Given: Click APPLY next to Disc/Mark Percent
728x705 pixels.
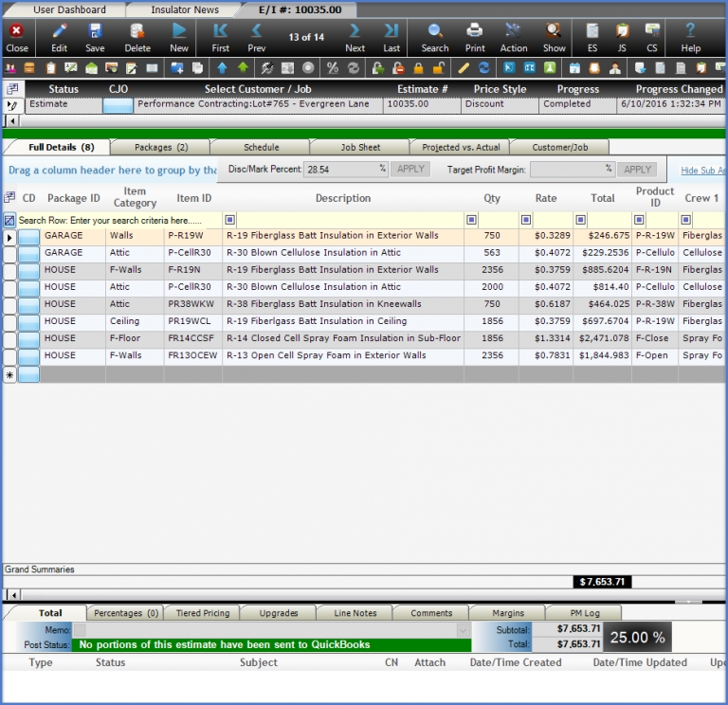Looking at the screenshot, I should [x=409, y=170].
